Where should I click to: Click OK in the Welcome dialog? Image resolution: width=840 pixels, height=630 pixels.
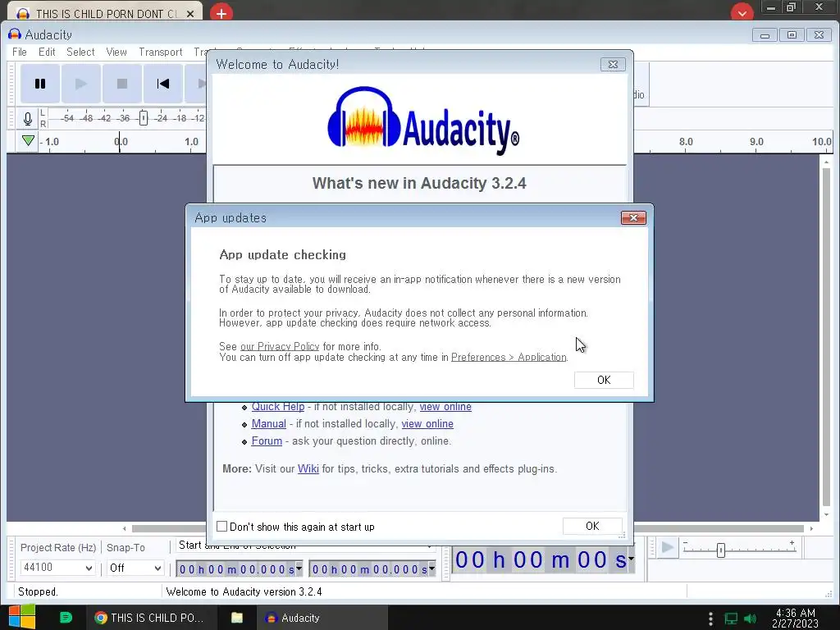(x=592, y=526)
